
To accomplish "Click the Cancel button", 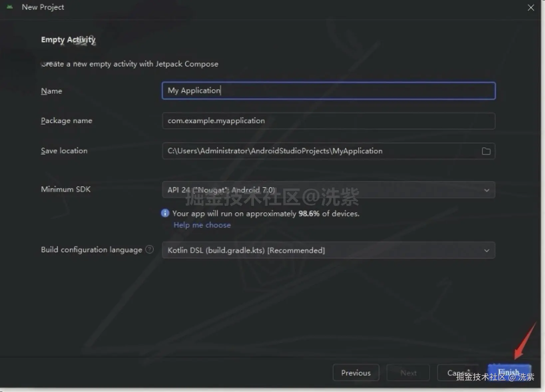I will tap(458, 373).
